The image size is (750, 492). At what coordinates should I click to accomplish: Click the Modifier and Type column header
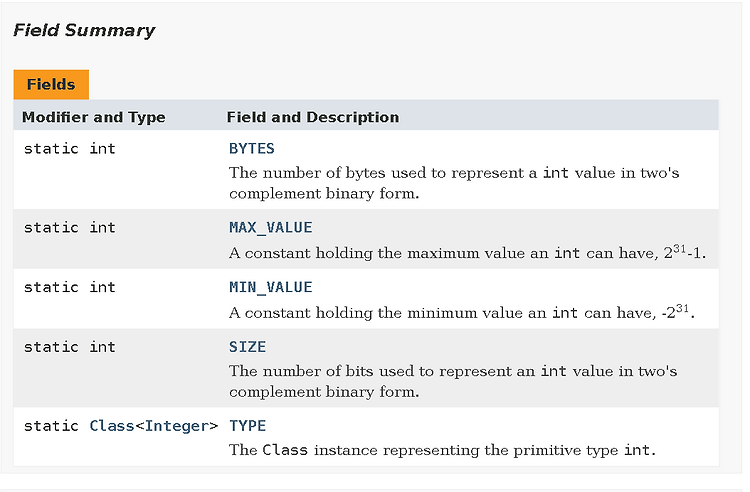coord(94,117)
